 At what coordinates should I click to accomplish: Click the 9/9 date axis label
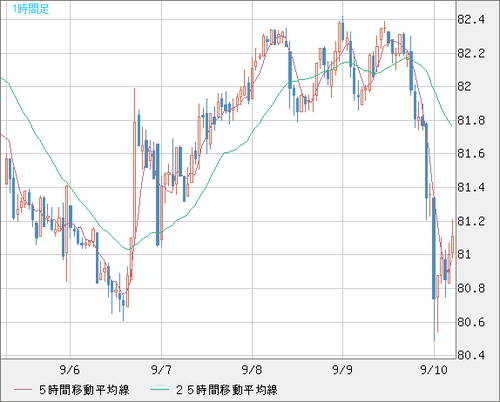pos(343,369)
